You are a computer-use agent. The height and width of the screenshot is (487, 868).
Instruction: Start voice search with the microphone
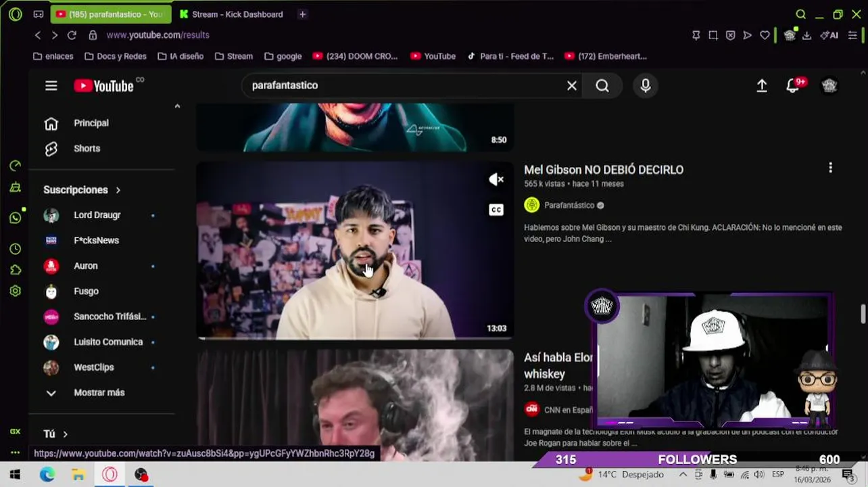pos(646,86)
